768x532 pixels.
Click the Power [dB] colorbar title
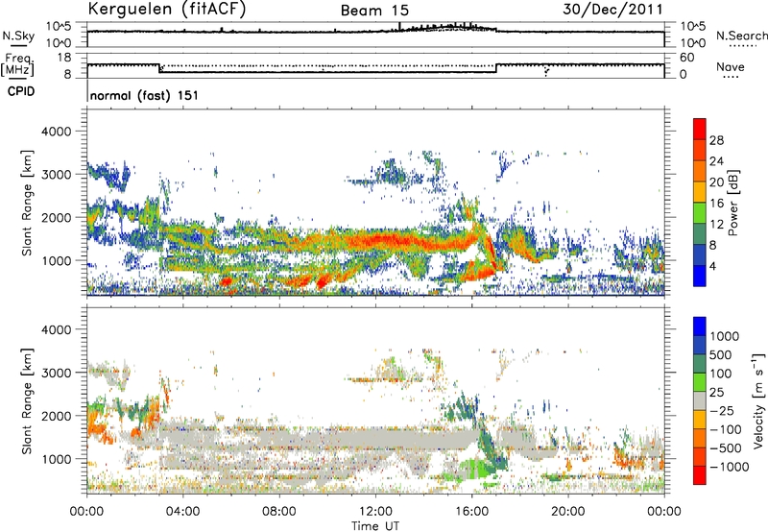[x=732, y=203]
